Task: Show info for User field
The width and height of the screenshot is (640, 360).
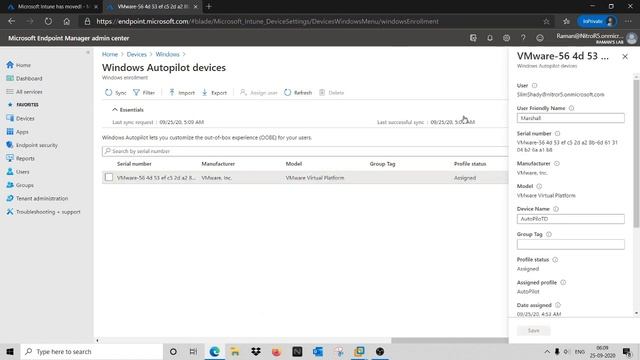Action: tap(534, 85)
